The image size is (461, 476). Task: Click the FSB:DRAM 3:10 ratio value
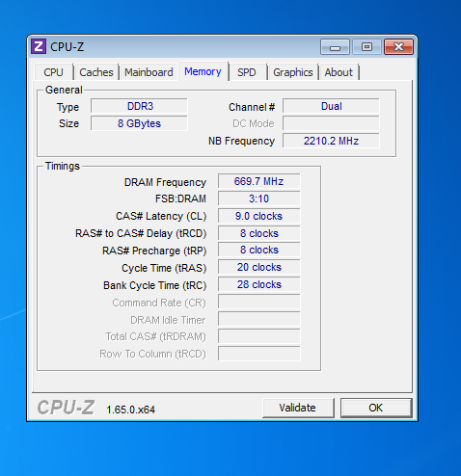[x=259, y=198]
